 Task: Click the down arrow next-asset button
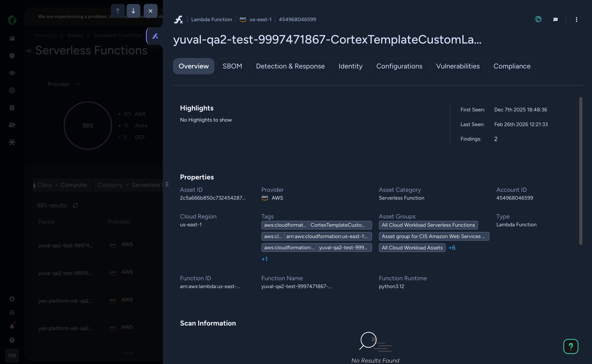pos(133,11)
